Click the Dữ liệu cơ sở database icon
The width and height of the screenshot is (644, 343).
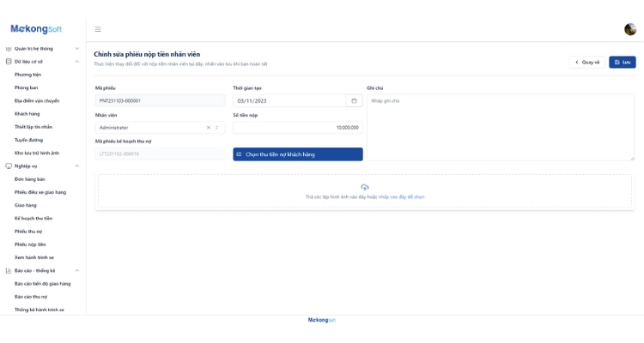pos(9,62)
